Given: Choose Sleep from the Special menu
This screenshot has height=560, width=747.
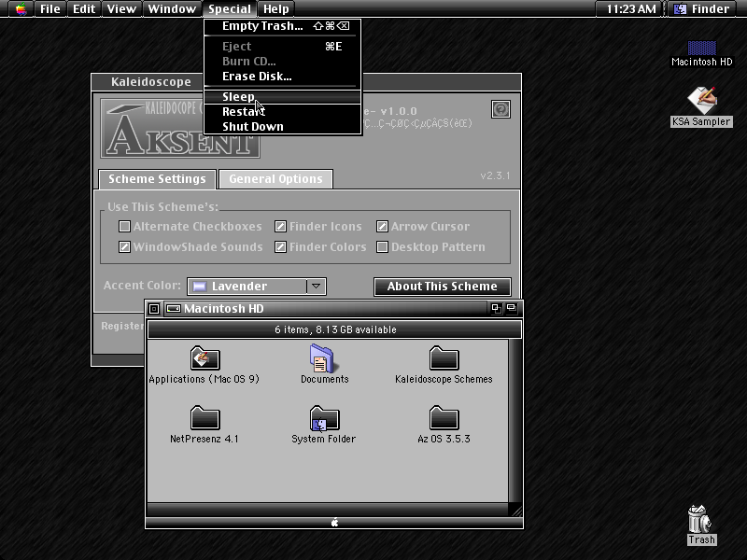Looking at the screenshot, I should (x=283, y=97).
